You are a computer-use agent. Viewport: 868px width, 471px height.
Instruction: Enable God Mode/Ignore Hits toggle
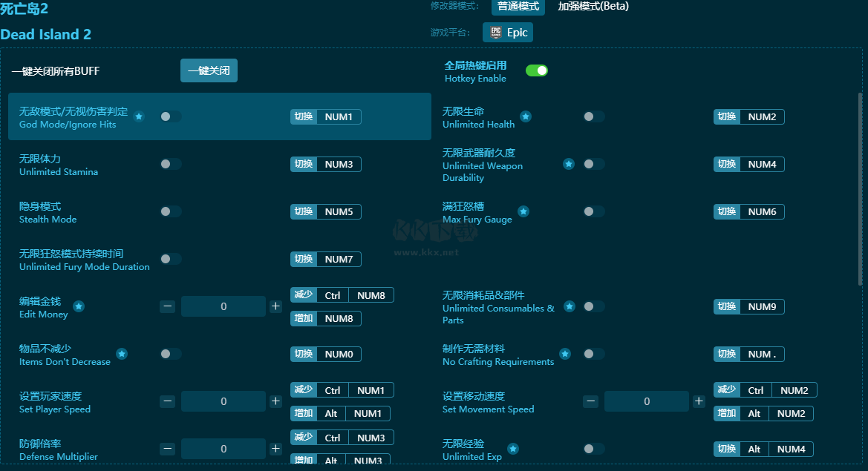[x=171, y=116]
